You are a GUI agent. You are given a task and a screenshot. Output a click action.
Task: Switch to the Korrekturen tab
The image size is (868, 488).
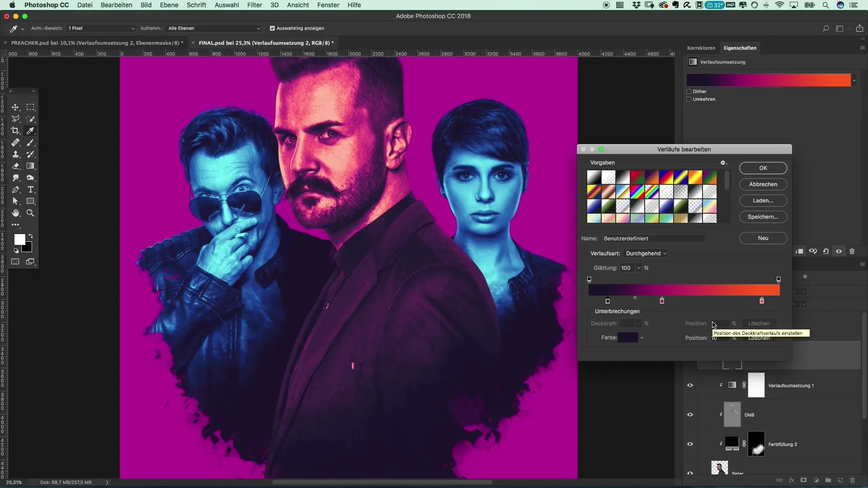click(x=701, y=48)
